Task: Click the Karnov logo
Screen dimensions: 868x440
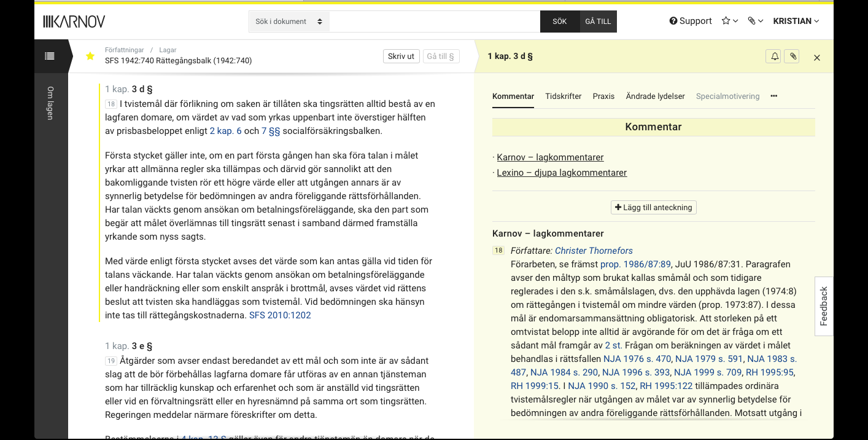Action: pyautogui.click(x=74, y=22)
